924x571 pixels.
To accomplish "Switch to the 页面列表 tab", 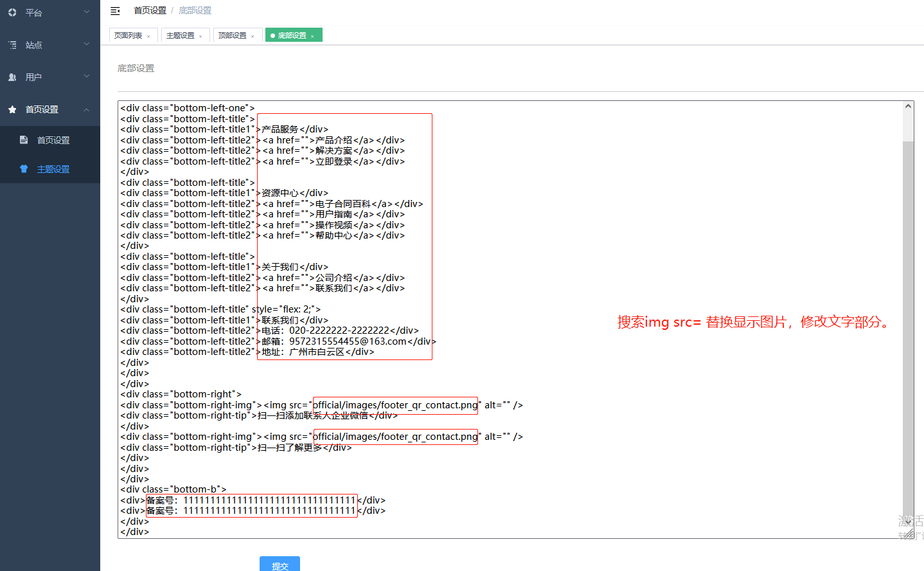I will [x=128, y=35].
